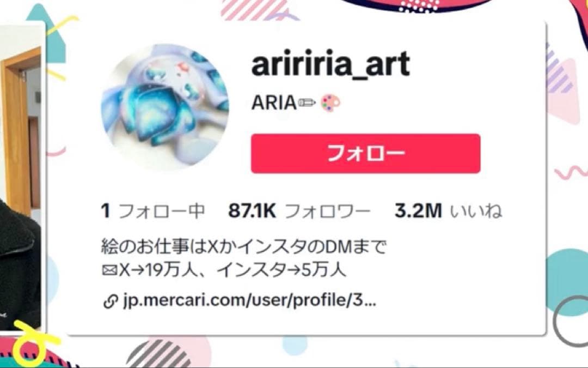The image size is (588, 368).
Task: View the 1 フォロー中 following list
Action: click(x=153, y=210)
